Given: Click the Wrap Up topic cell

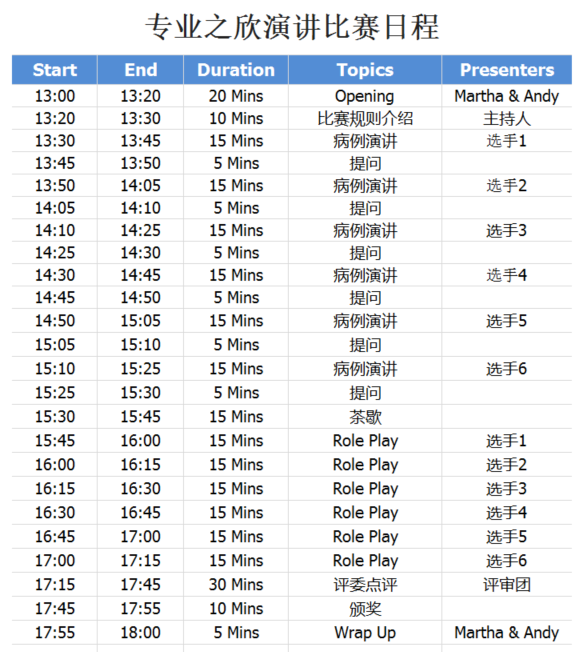Looking at the screenshot, I should pos(365,633).
